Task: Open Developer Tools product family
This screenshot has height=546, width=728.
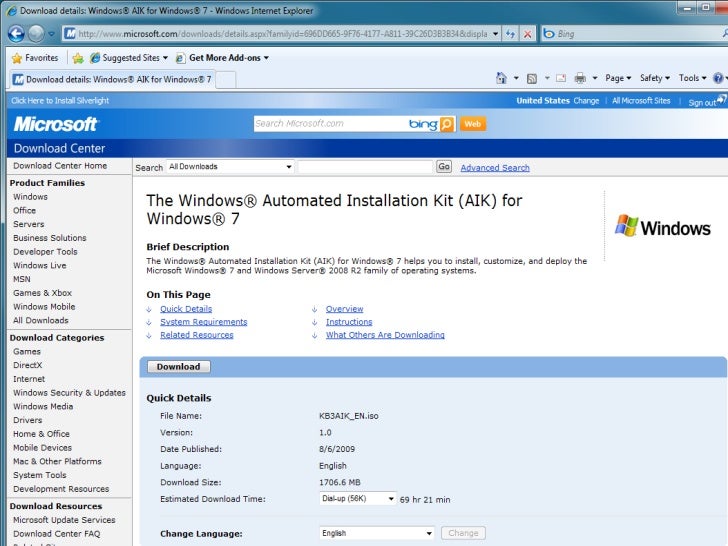Action: [x=45, y=252]
